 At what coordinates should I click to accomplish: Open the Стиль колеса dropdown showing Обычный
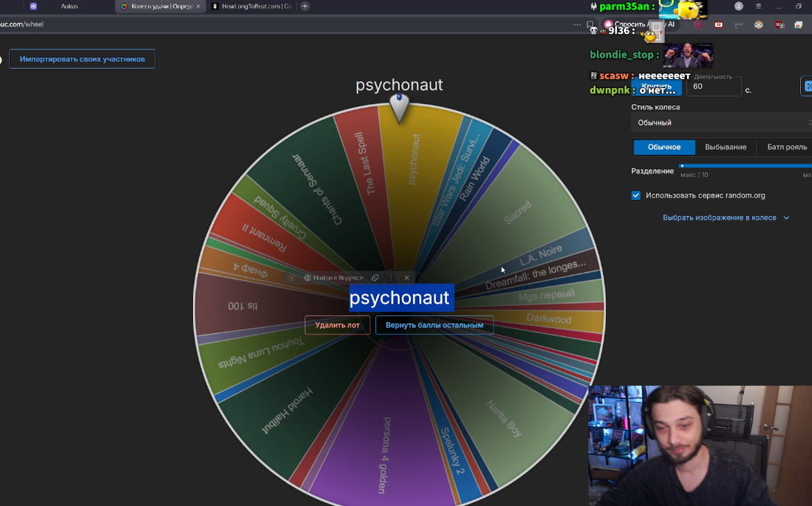tap(721, 123)
